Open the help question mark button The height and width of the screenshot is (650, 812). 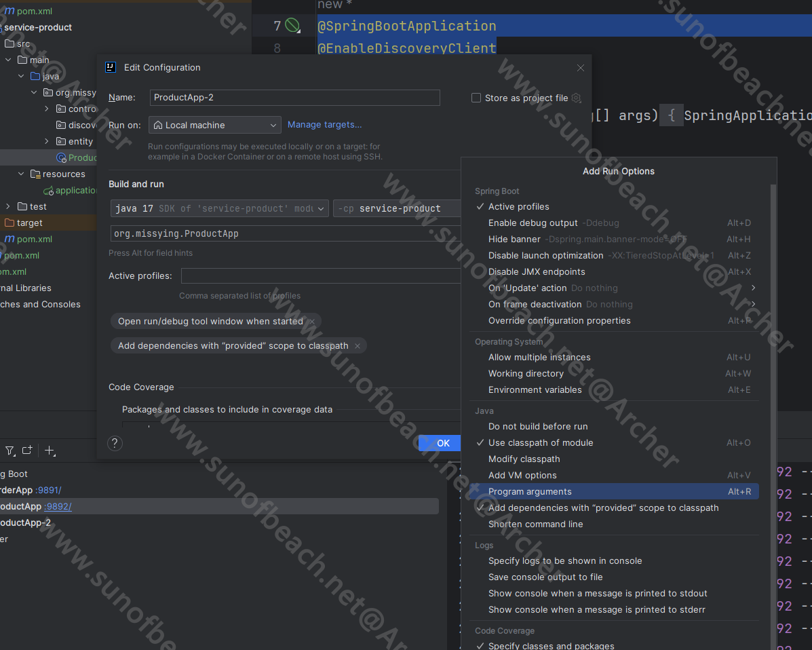point(115,443)
